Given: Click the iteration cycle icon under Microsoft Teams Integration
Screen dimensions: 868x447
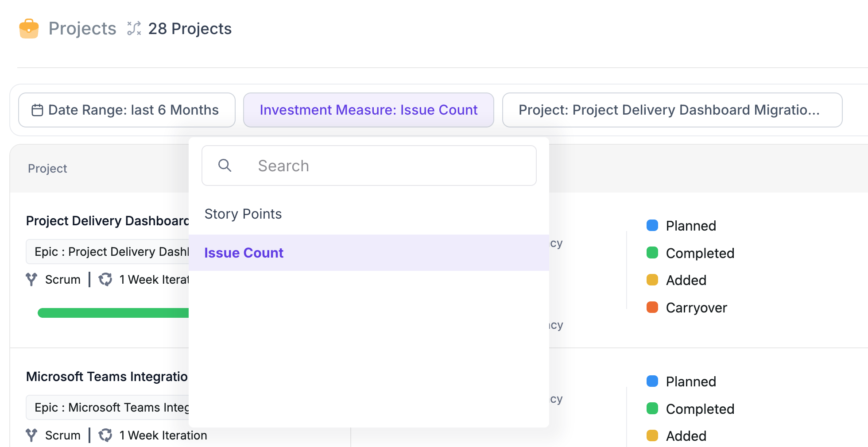Looking at the screenshot, I should click(x=105, y=435).
